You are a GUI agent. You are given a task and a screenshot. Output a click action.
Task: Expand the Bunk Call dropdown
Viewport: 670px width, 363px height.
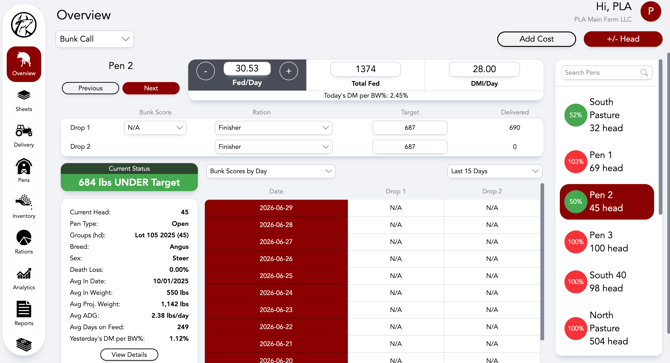94,39
